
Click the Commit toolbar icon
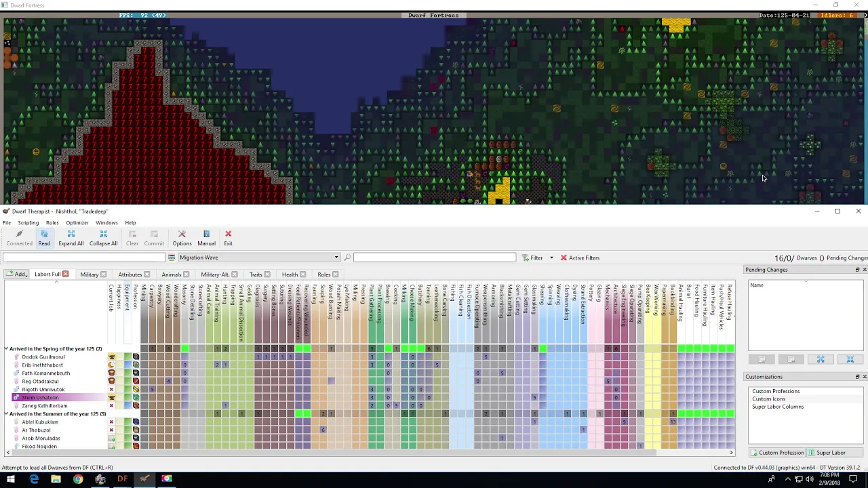pyautogui.click(x=154, y=234)
